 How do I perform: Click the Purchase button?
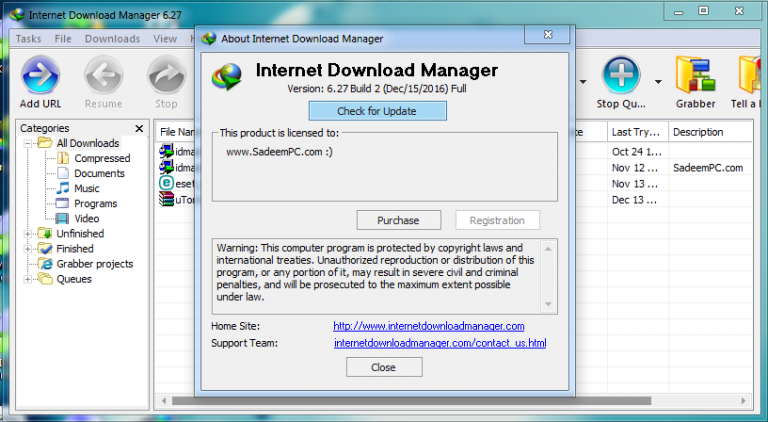(x=399, y=220)
